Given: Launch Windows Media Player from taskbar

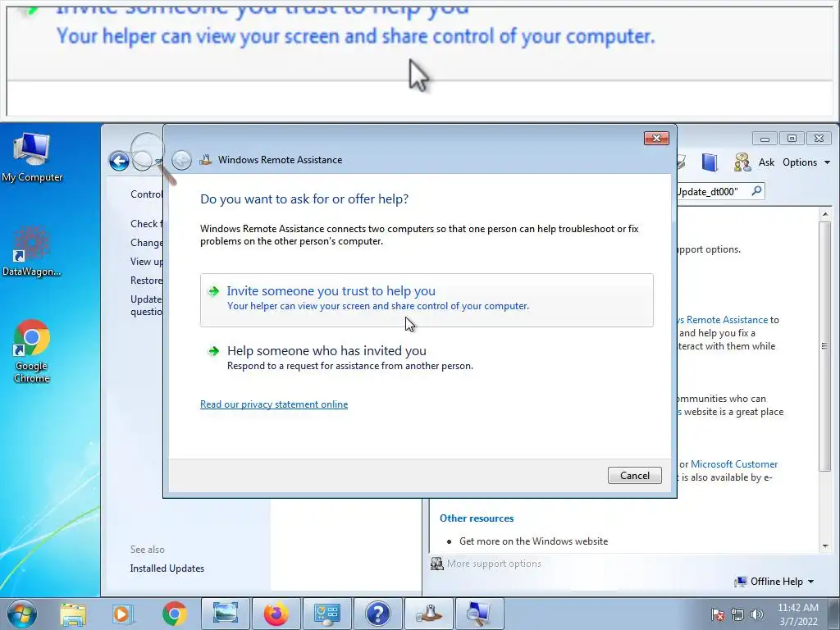Looking at the screenshot, I should (x=122, y=614).
